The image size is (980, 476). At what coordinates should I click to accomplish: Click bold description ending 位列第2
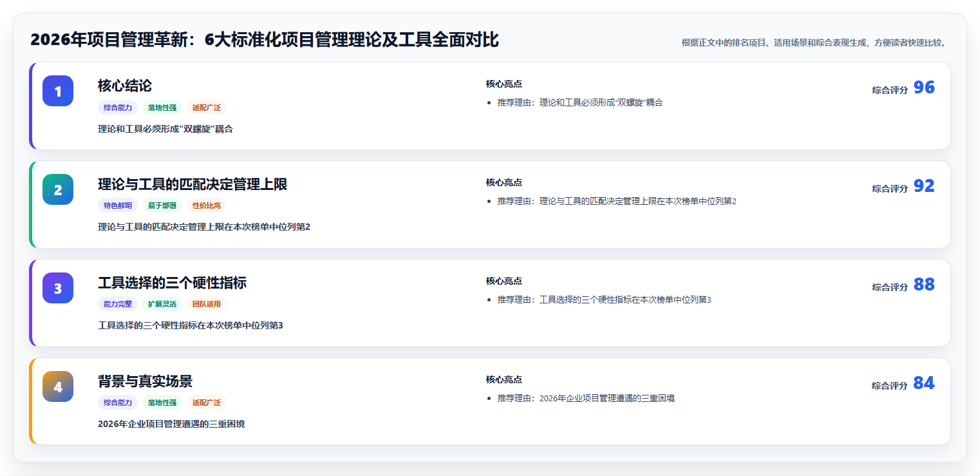click(204, 227)
